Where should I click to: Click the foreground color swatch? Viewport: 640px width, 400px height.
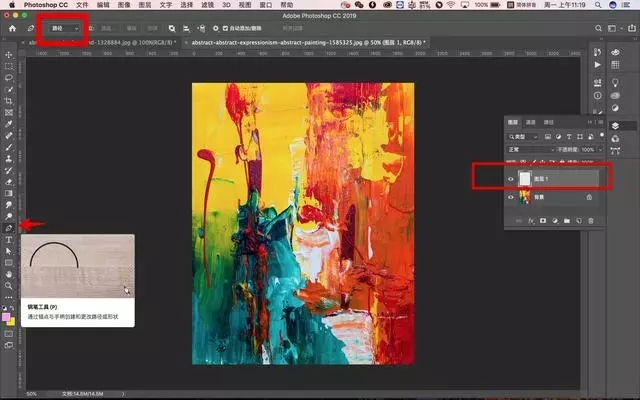(6, 316)
